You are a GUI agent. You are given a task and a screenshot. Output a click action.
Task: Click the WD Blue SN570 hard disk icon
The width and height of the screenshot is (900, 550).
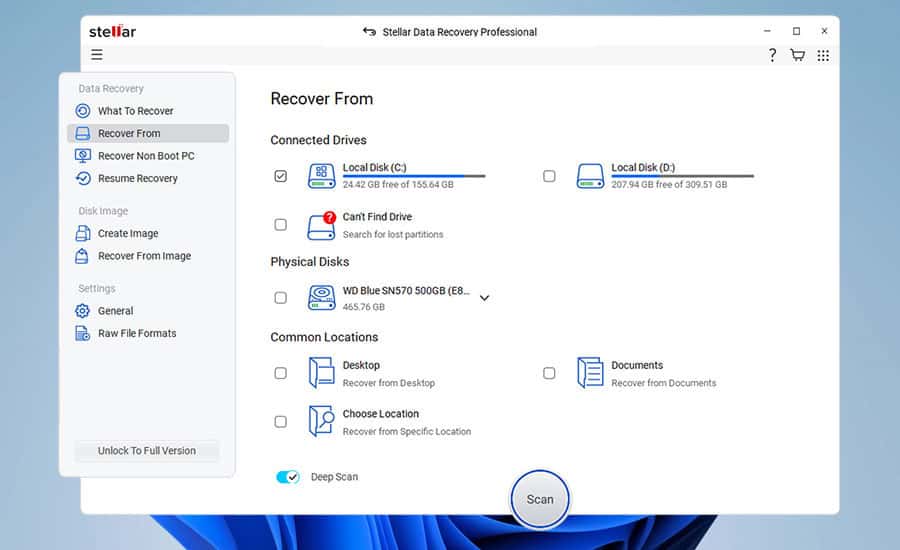pos(321,297)
